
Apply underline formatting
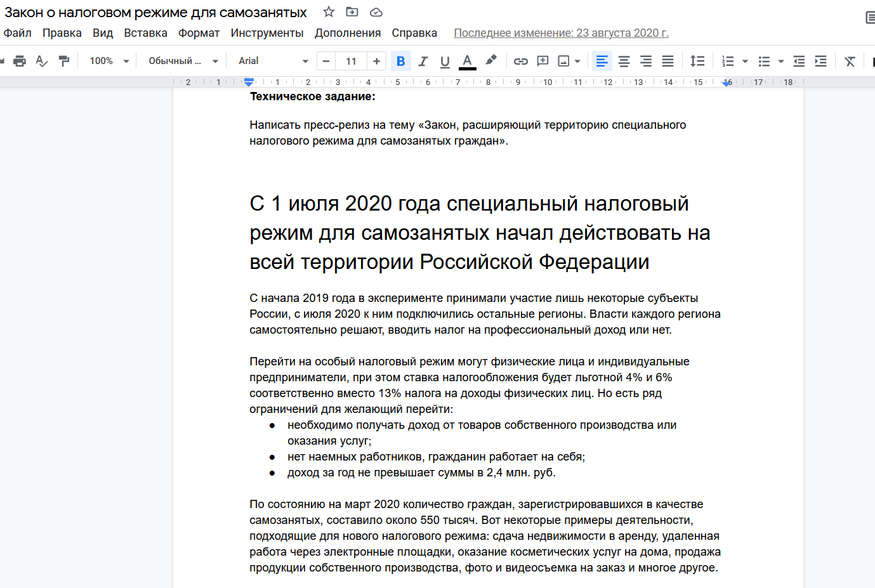pyautogui.click(x=445, y=61)
